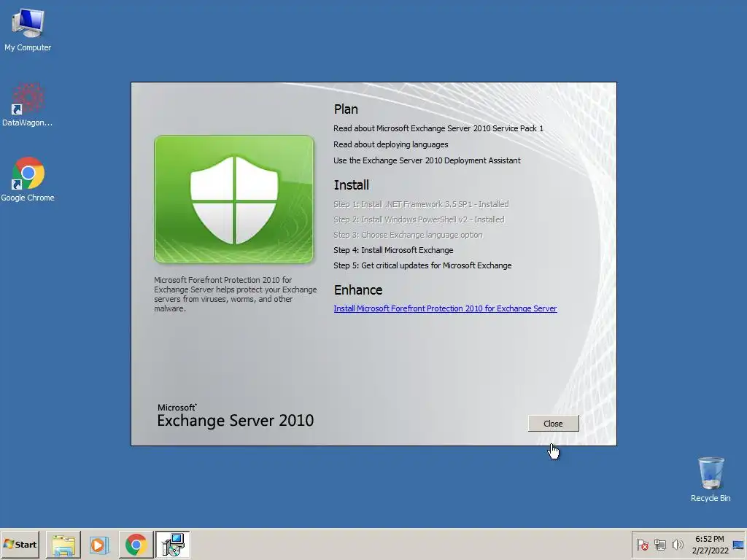
Task: Open the clock showing 6:52 PM
Action: coord(710,544)
